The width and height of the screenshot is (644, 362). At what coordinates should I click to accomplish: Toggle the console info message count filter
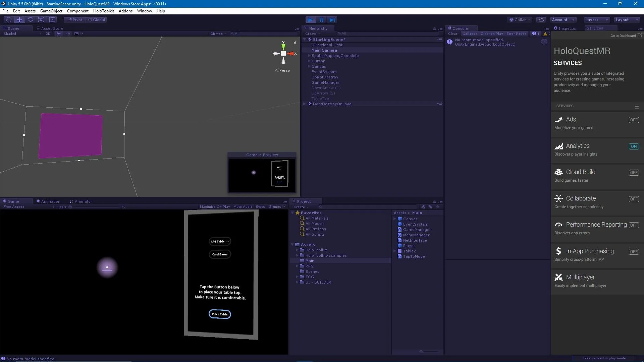[x=536, y=34]
